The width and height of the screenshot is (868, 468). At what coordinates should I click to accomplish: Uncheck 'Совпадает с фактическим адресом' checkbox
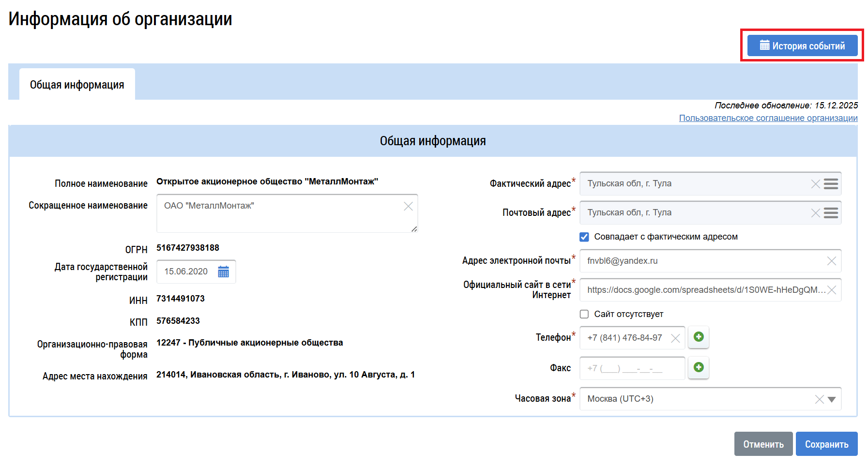click(x=584, y=237)
